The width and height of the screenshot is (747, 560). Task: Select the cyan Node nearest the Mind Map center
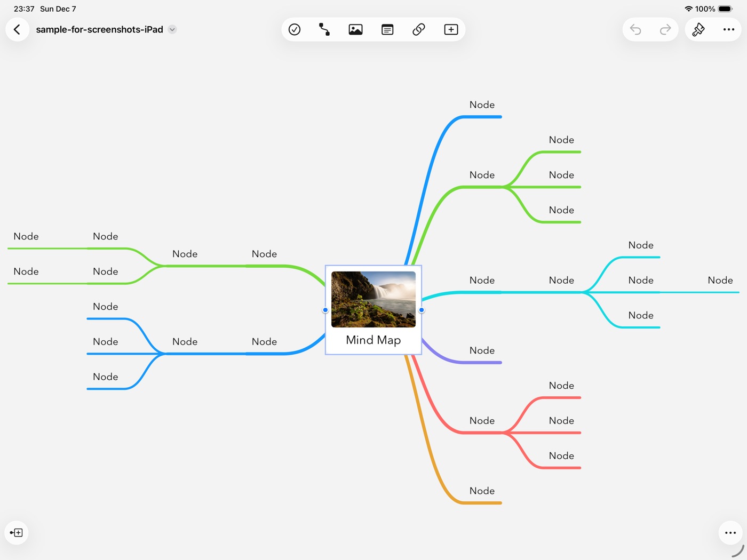pyautogui.click(x=482, y=281)
